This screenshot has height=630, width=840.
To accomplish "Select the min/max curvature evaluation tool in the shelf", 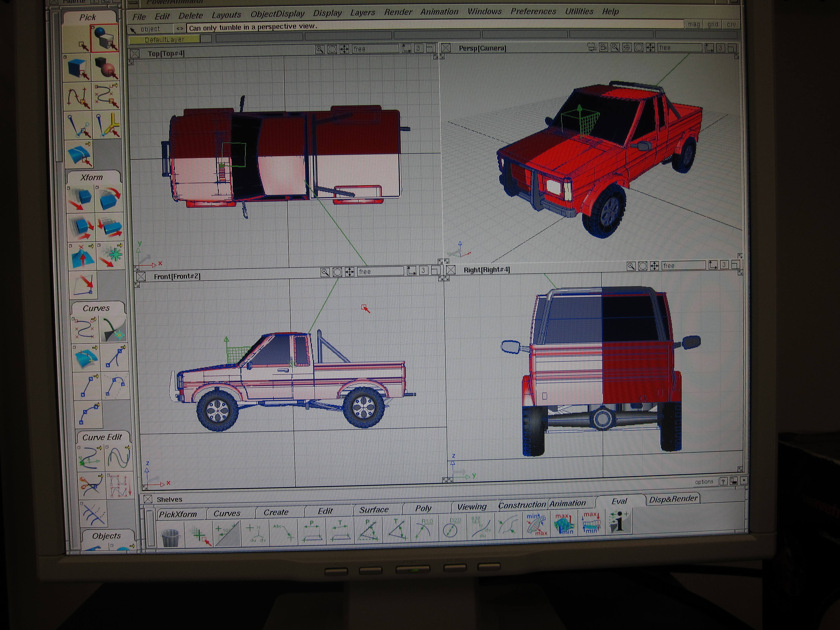I will click(x=536, y=525).
